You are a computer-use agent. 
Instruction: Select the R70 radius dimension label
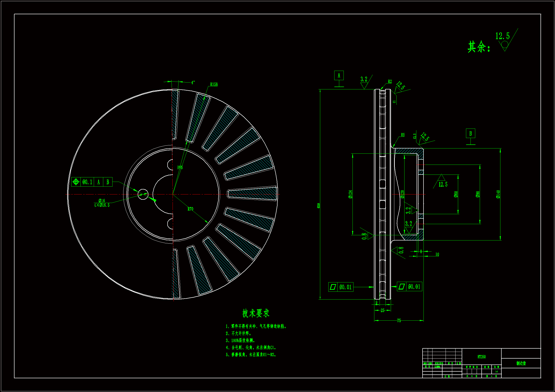tap(190, 209)
